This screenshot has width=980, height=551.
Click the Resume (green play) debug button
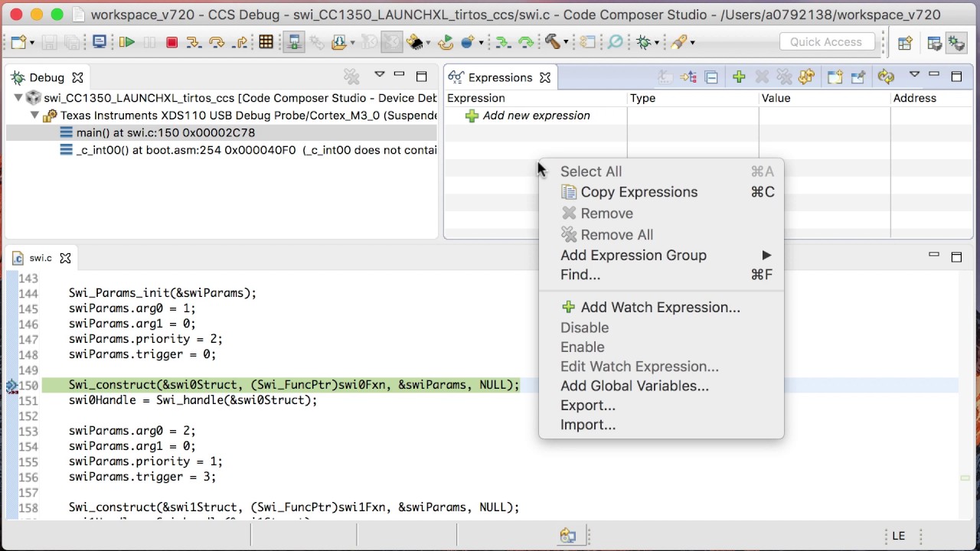(127, 42)
